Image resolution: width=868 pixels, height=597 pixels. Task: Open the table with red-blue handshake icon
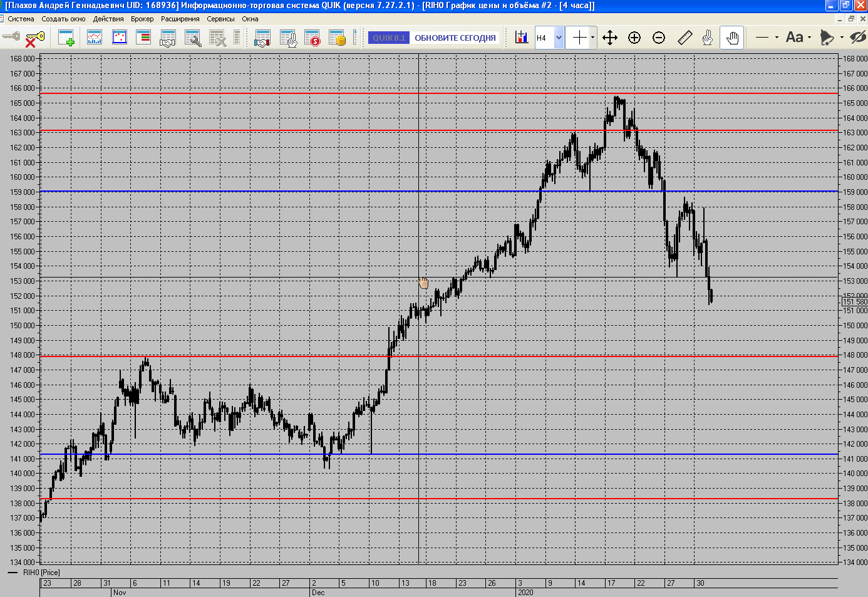[262, 38]
